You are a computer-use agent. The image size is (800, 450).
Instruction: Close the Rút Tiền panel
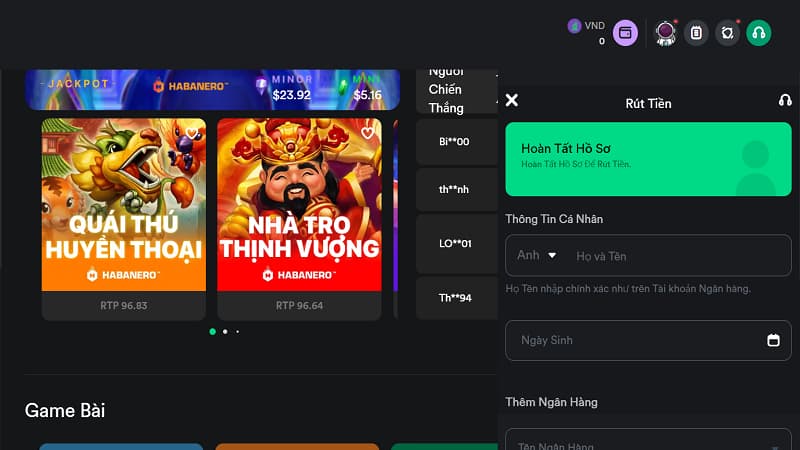pos(512,100)
